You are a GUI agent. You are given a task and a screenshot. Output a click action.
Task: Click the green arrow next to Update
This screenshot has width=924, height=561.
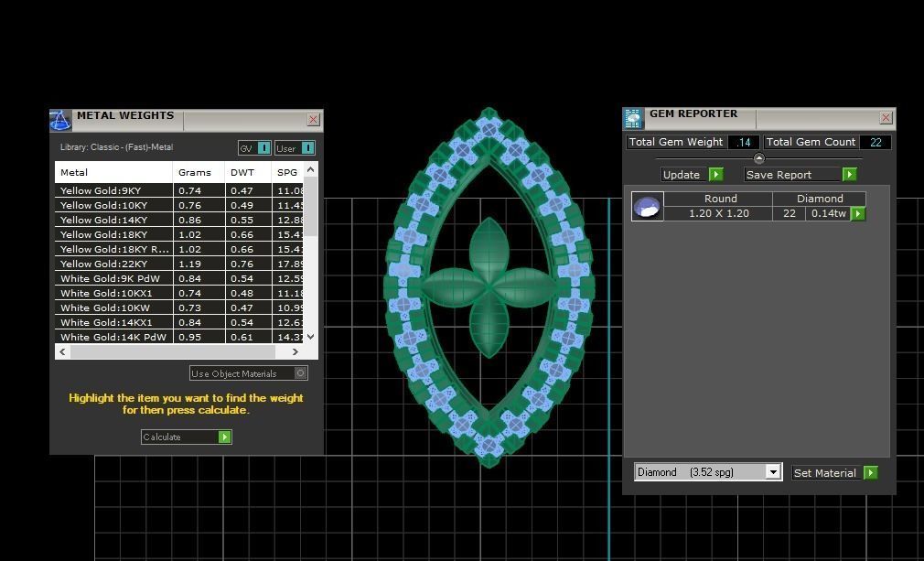pos(716,175)
